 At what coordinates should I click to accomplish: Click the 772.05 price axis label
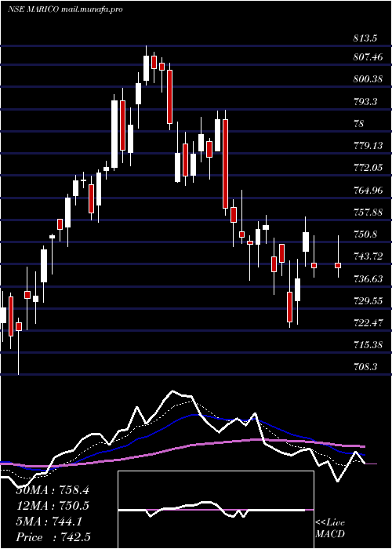pyautogui.click(x=368, y=168)
